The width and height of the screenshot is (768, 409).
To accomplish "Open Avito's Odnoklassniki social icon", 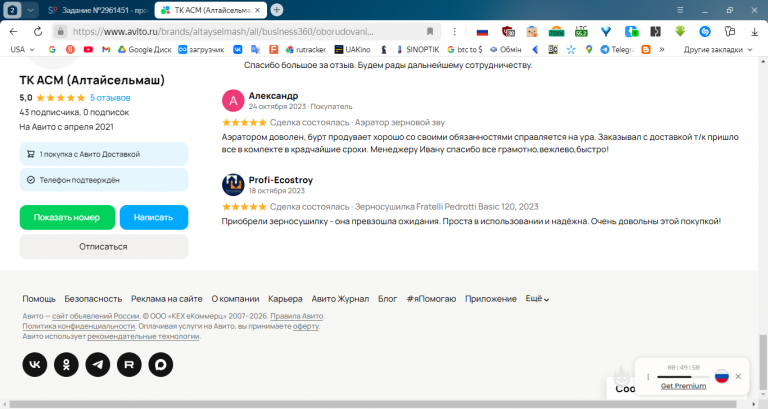I will pos(66,364).
